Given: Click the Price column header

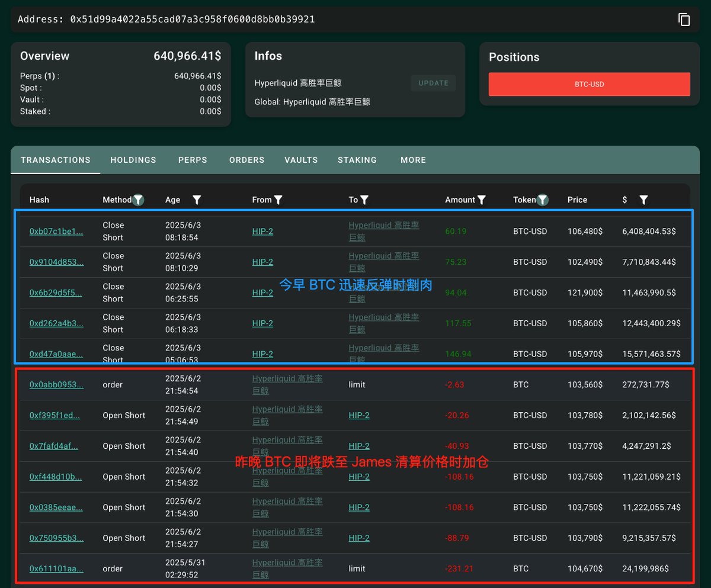Looking at the screenshot, I should click(577, 200).
